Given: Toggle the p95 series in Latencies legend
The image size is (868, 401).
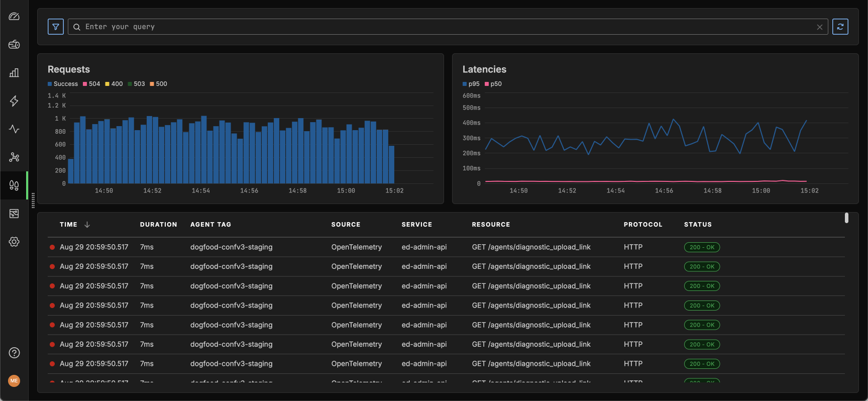Looking at the screenshot, I should 471,84.
